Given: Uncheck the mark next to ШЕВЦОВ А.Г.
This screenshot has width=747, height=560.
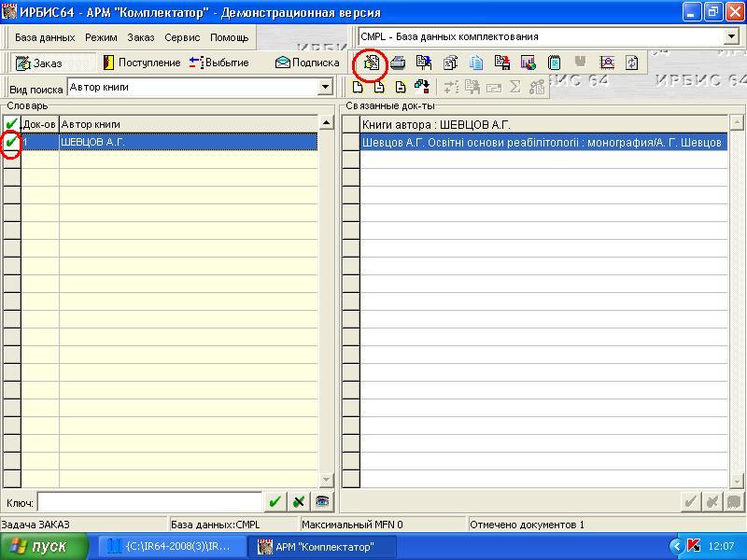Looking at the screenshot, I should pos(11,142).
